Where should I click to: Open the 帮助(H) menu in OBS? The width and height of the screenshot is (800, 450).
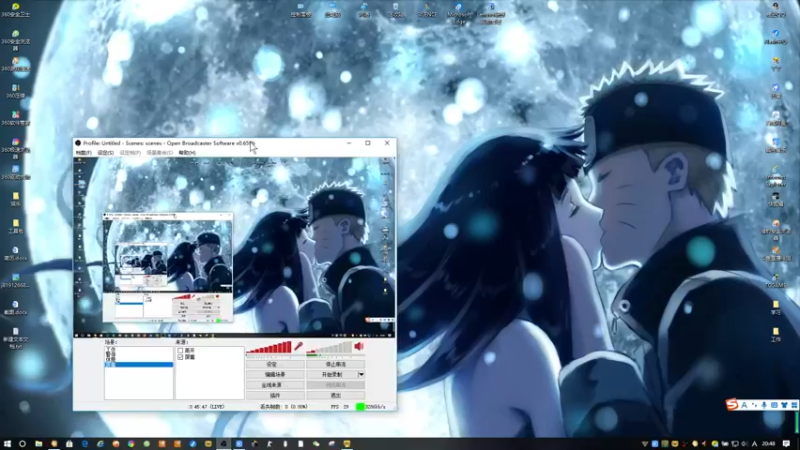(187, 153)
